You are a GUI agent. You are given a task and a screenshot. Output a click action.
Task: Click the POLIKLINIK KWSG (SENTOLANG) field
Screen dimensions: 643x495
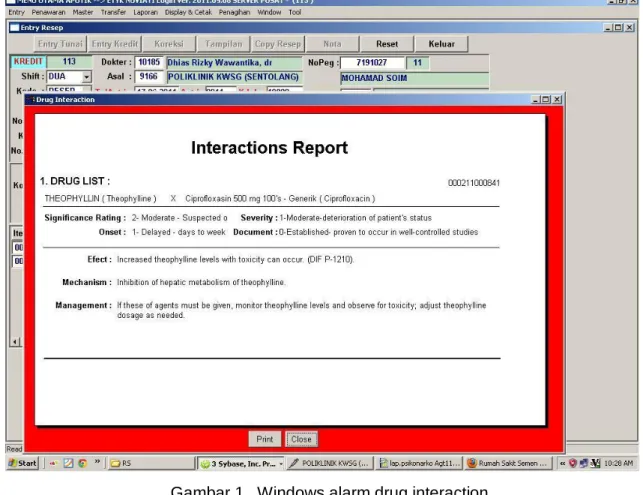point(234,77)
